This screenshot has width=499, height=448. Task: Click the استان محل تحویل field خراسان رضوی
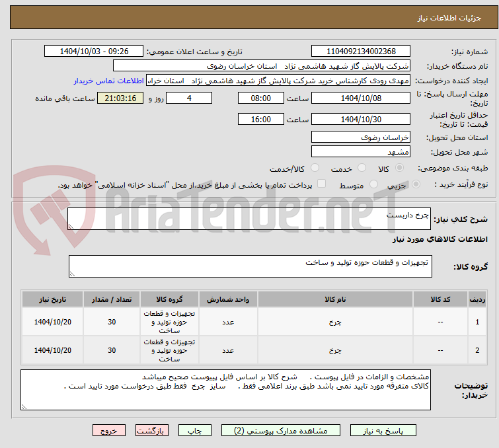click(x=361, y=137)
